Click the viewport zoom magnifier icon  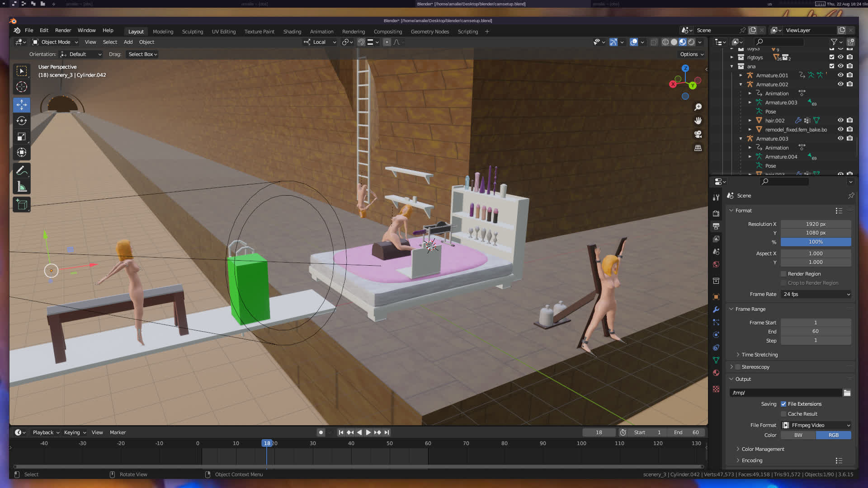[698, 107]
